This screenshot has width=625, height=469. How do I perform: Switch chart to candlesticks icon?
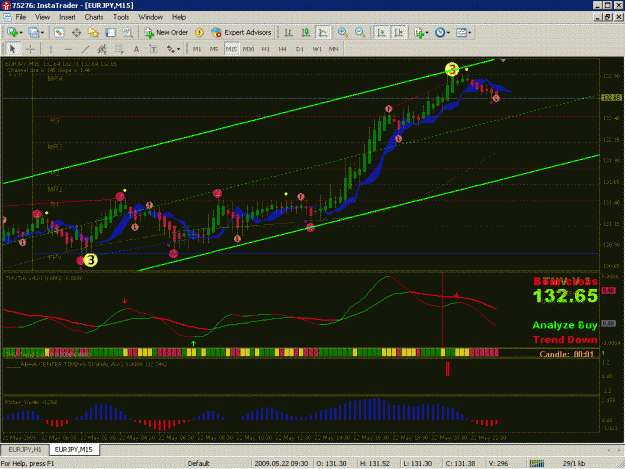tap(306, 33)
